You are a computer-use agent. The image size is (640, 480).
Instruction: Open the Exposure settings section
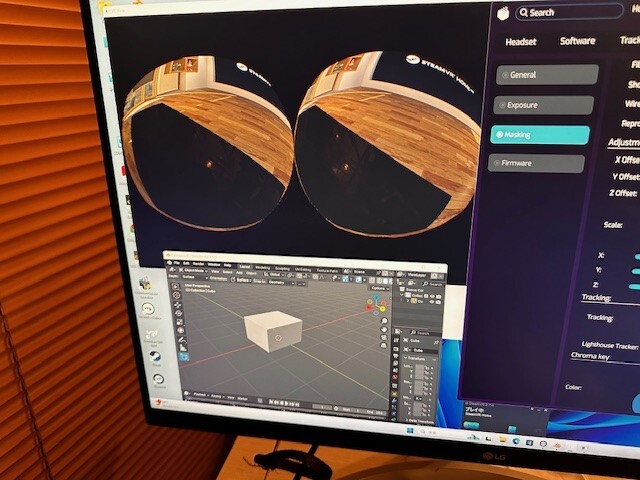click(x=543, y=105)
